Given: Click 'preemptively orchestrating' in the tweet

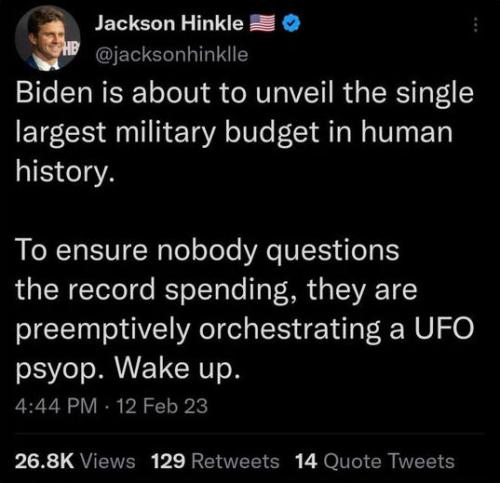Looking at the screenshot, I should pyautogui.click(x=198, y=330).
